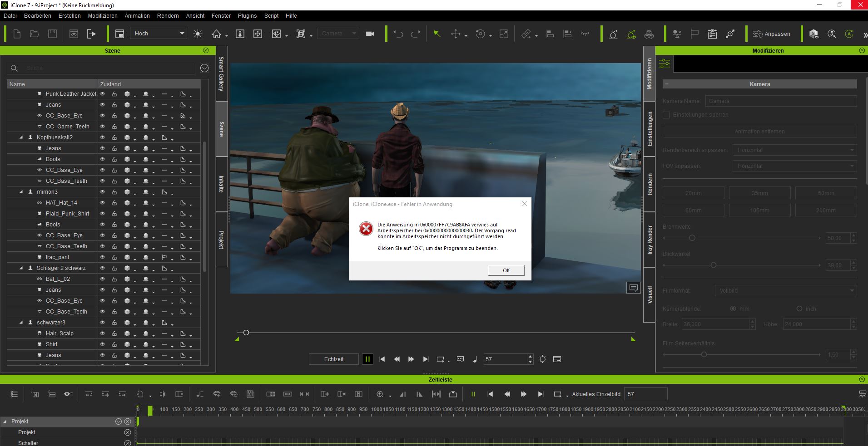Screen dimensions: 868x446
Task: Click the Blickwinkel slider handle
Action: tap(714, 265)
